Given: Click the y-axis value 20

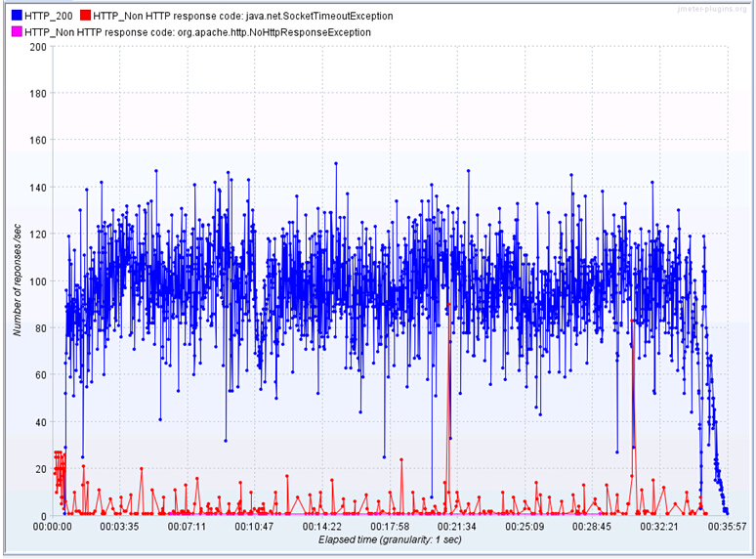Looking at the screenshot, I should (x=41, y=469).
